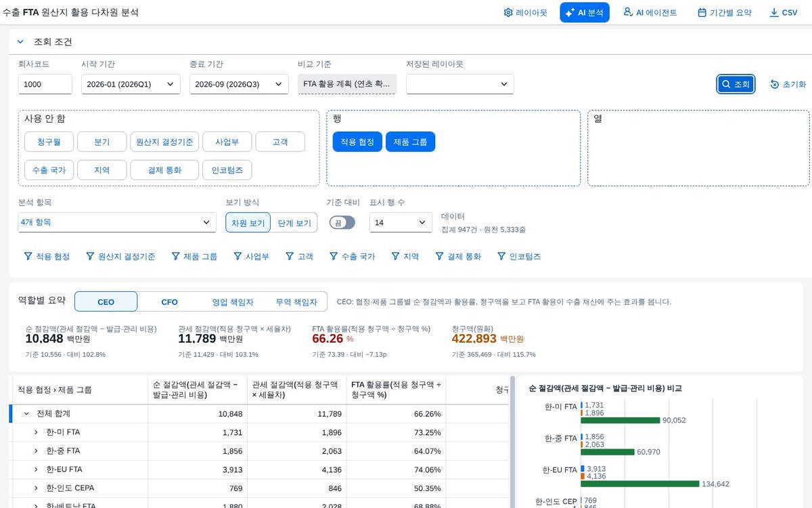Screen dimensions: 812x508
Task: Click the 순 절감액 10.848 KPI card
Action: (91, 341)
